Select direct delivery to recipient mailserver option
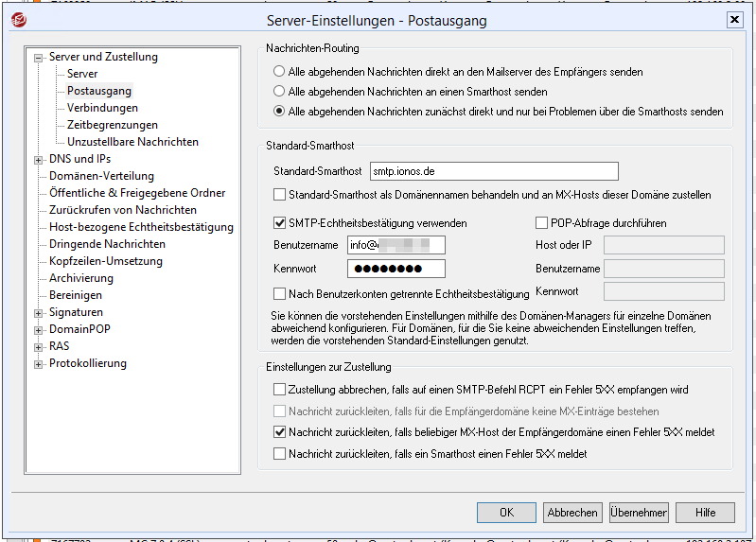This screenshot has width=756, height=542. click(279, 72)
